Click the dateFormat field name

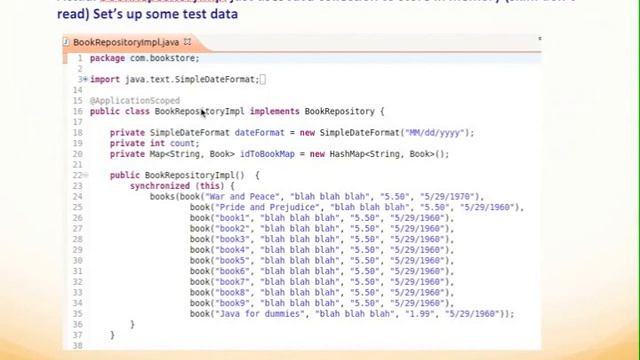pyautogui.click(x=260, y=133)
